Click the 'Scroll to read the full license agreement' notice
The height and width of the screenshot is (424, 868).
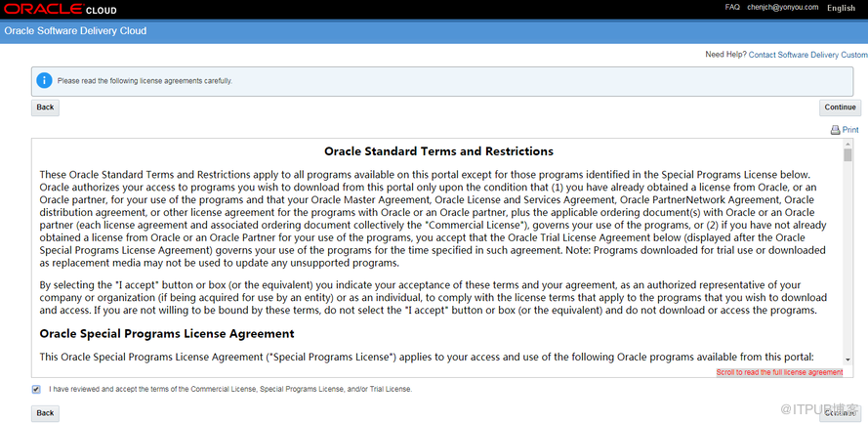coord(779,372)
